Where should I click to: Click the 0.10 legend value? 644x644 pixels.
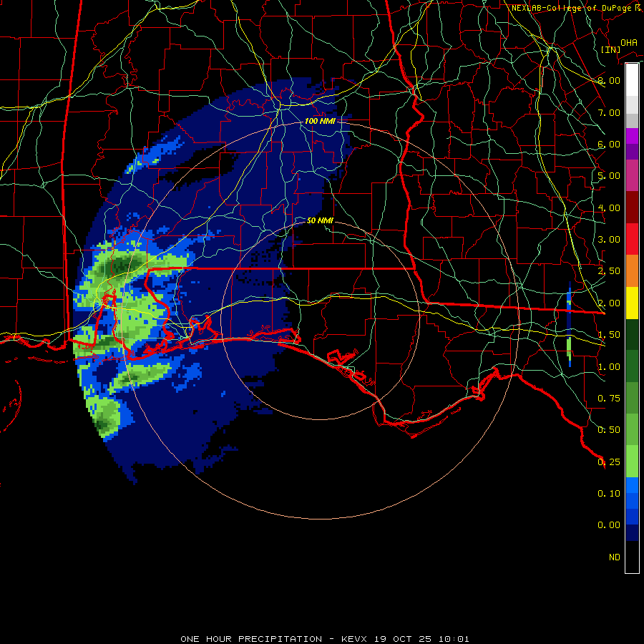(609, 494)
